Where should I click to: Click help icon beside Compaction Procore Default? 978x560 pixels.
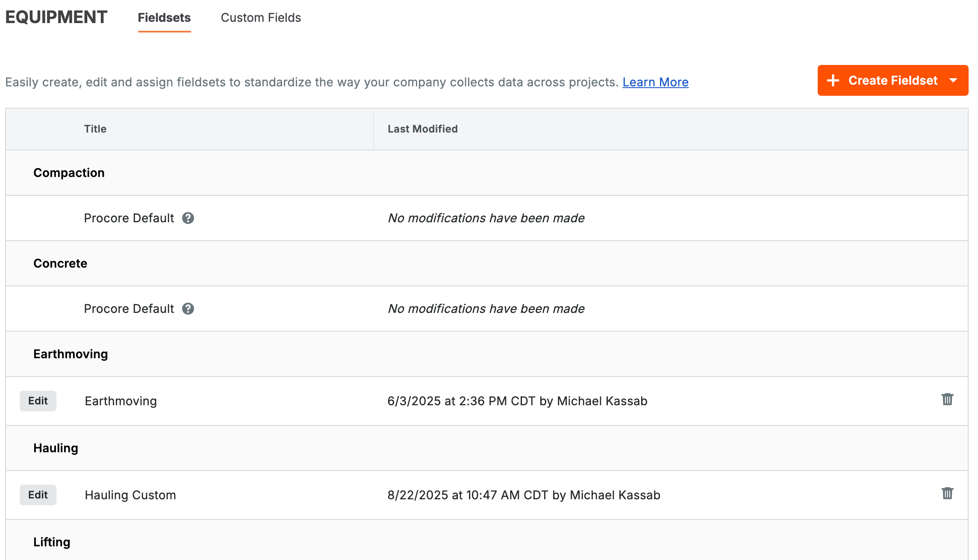(x=188, y=218)
